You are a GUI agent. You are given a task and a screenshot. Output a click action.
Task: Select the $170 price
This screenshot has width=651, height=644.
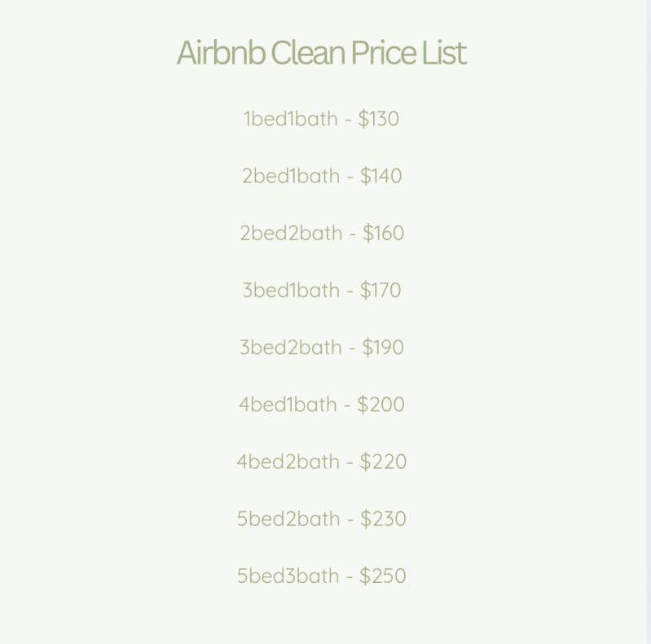pyautogui.click(x=380, y=291)
